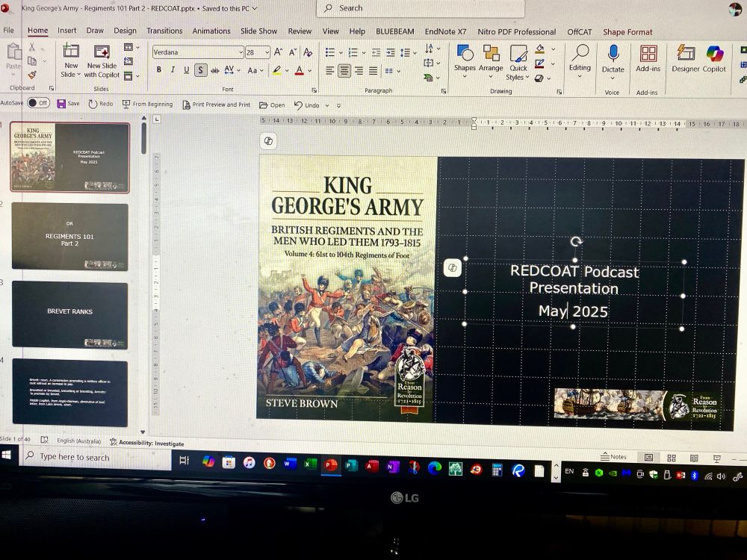The width and height of the screenshot is (747, 560).
Task: Open Windows Start menu
Action: tap(7, 455)
